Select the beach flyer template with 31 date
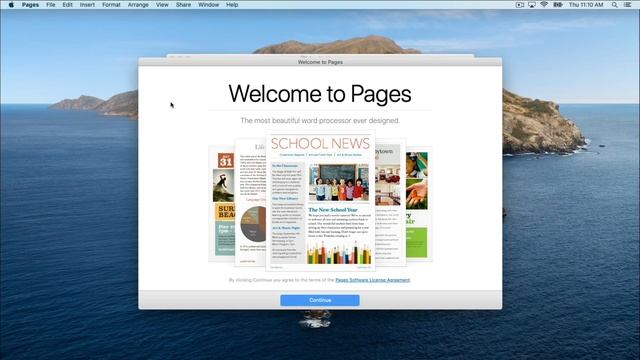 pos(222,204)
